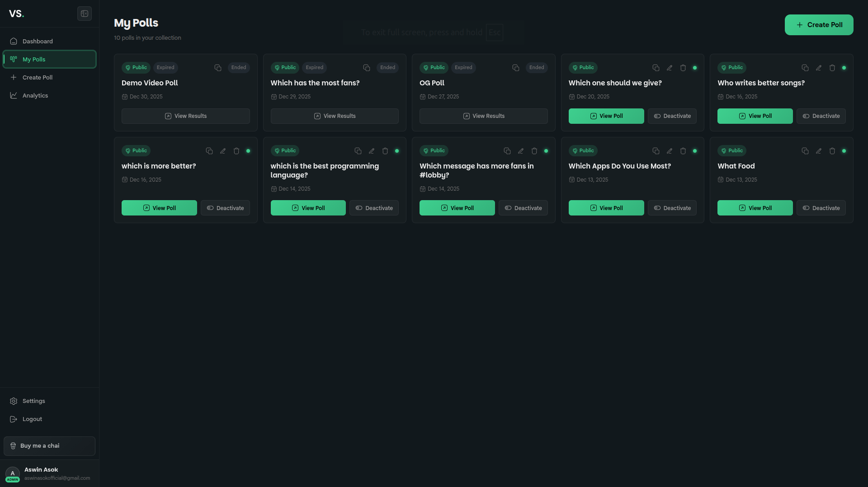Toggle active indicator on the programming language poll
Viewport: 868px width, 487px height.
coord(397,151)
